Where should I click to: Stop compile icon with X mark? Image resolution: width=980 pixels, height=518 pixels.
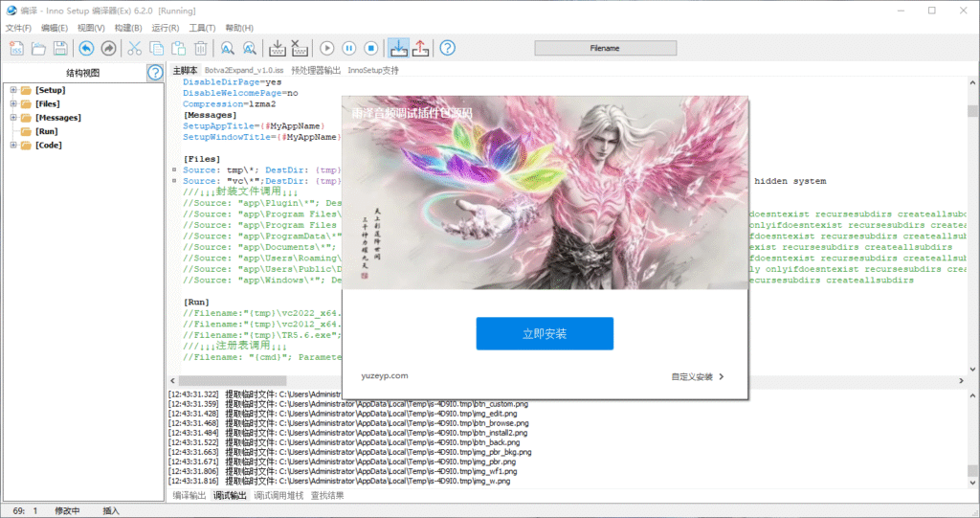point(300,48)
